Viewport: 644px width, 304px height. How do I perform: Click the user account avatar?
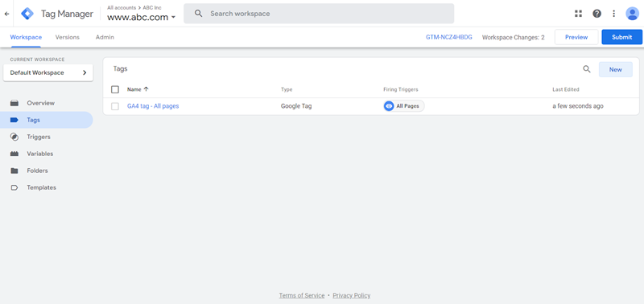coord(632,14)
